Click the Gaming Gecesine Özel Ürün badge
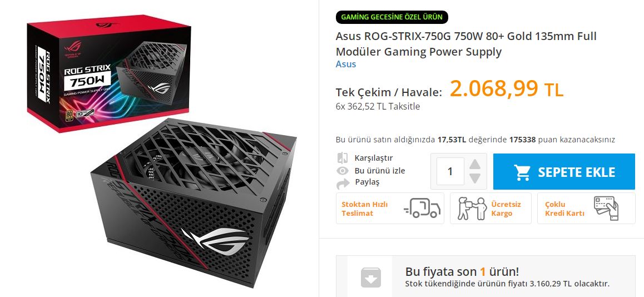This screenshot has height=297, width=644. click(x=392, y=17)
